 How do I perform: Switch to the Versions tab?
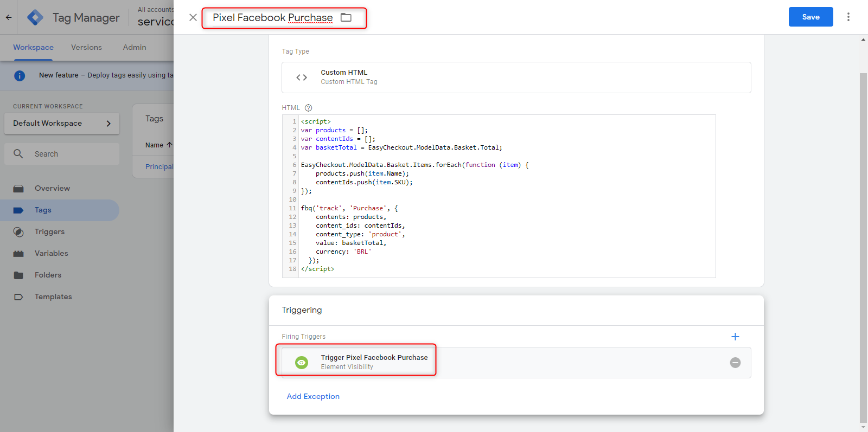pyautogui.click(x=86, y=47)
